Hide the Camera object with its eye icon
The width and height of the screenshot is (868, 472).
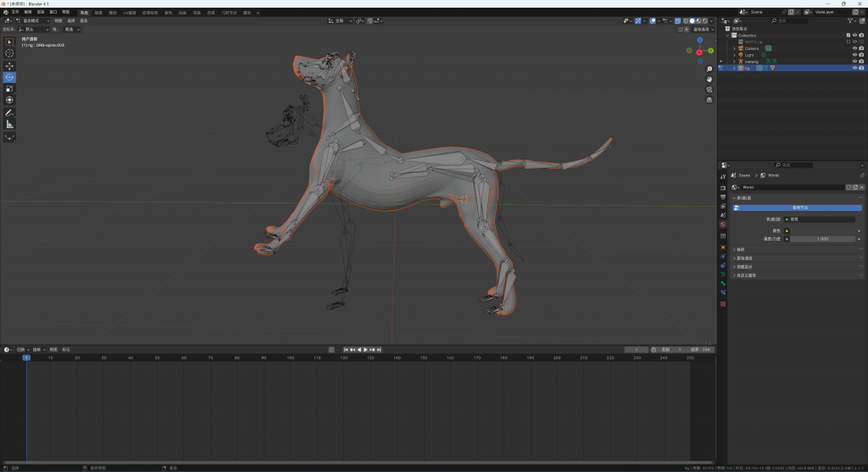[x=854, y=48]
